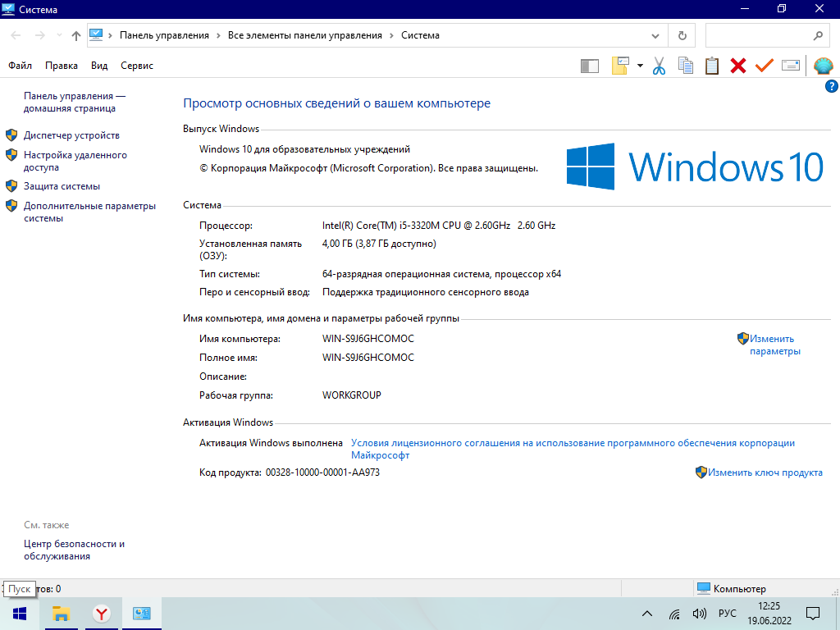The width and height of the screenshot is (840, 630).
Task: Open the folder view options dropdown arrow
Action: tap(640, 66)
